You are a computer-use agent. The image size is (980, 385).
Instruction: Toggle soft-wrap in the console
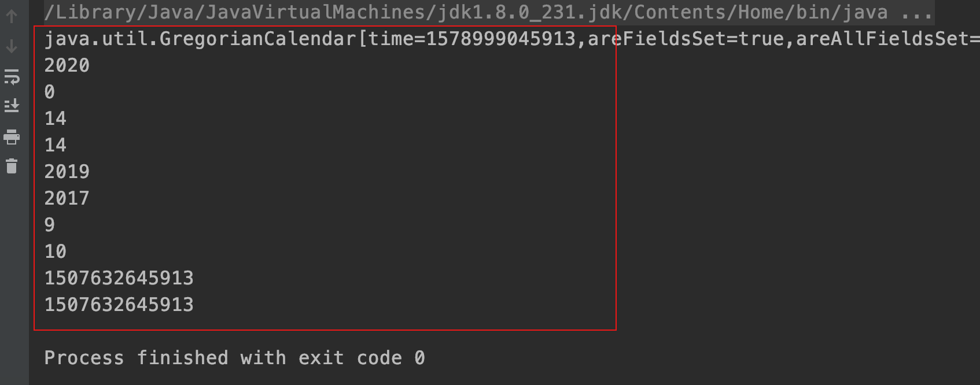(12, 76)
